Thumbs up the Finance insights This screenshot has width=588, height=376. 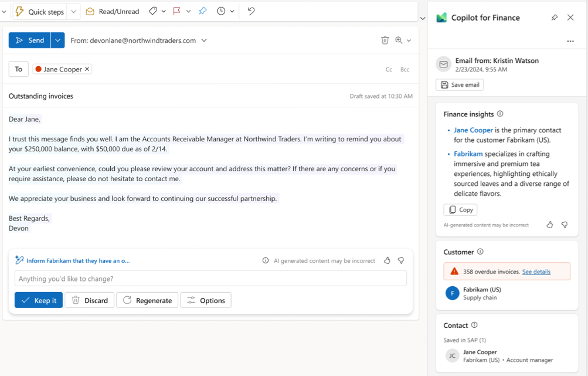tap(550, 225)
